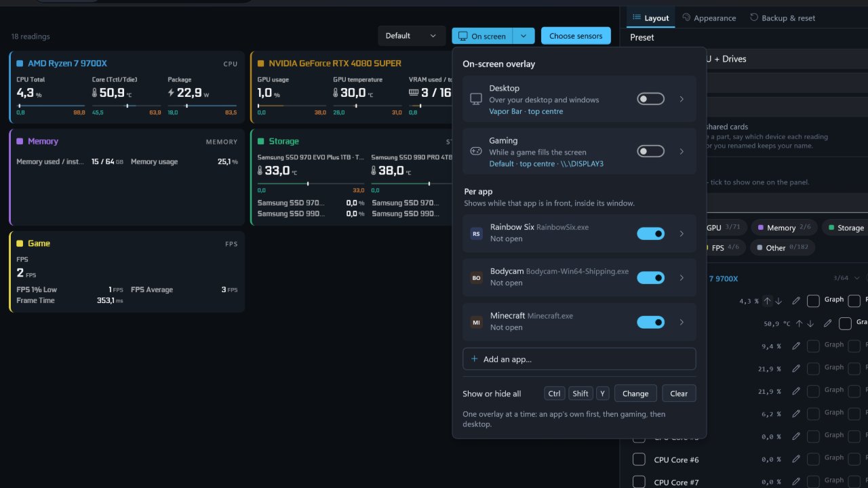The image size is (868, 488).
Task: Click the BO badge icon for Bodycam
Action: (476, 278)
